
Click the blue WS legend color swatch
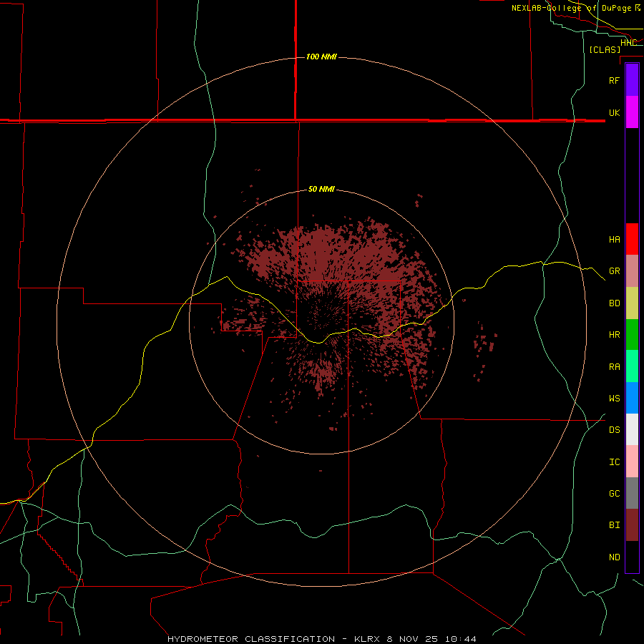(x=632, y=398)
